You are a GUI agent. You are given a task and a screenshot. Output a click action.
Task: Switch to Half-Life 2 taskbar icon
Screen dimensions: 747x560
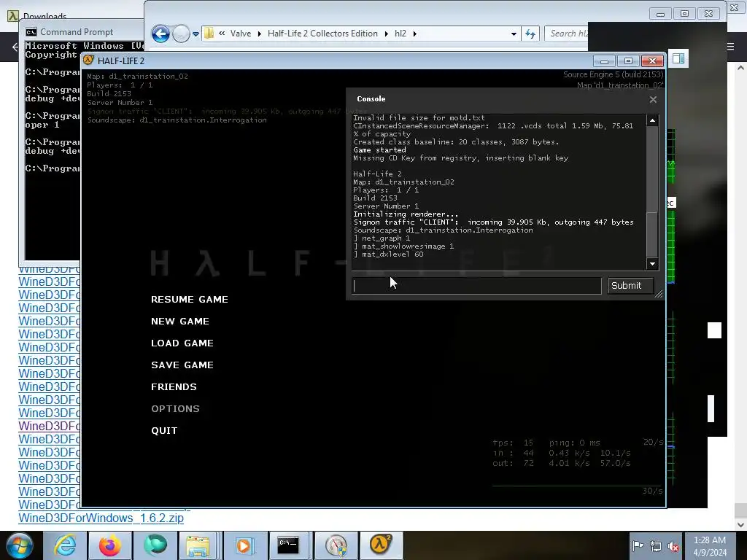pyautogui.click(x=381, y=545)
